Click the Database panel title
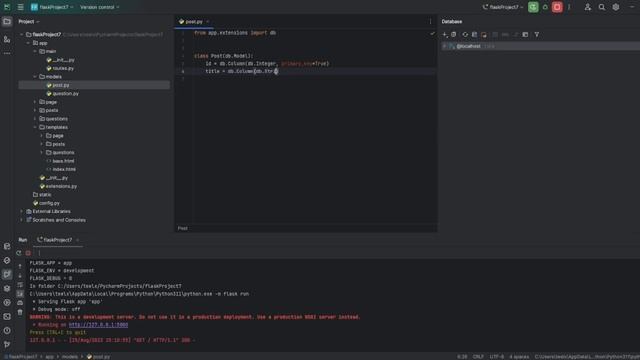 pyautogui.click(x=452, y=22)
